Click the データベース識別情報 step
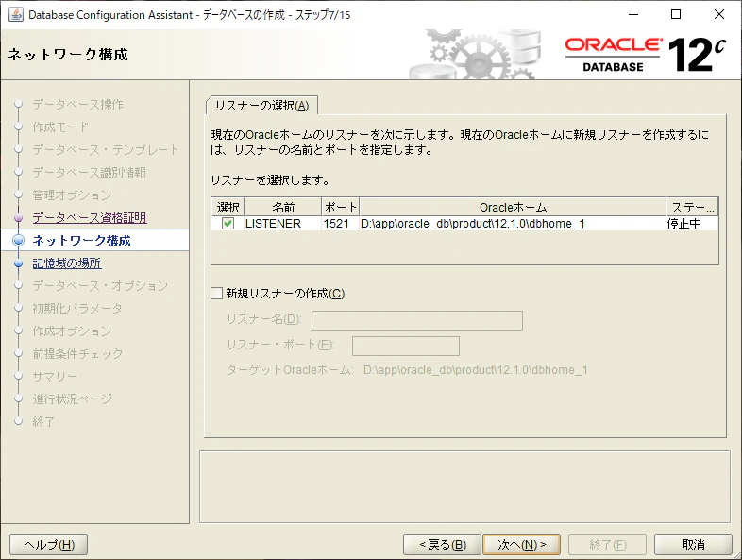Image resolution: width=742 pixels, height=560 pixels. pyautogui.click(x=89, y=172)
